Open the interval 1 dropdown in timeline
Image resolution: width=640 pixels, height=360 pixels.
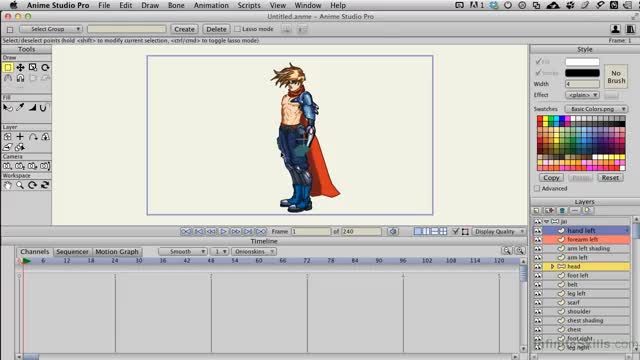click(x=219, y=251)
